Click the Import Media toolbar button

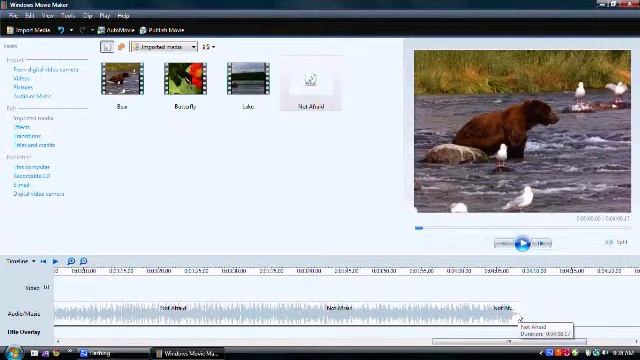[x=29, y=30]
